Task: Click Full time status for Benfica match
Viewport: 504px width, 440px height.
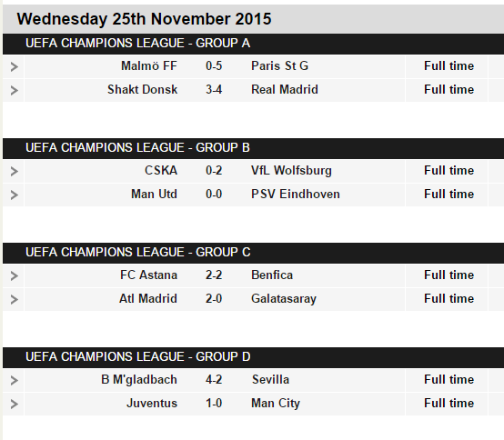Action: coord(449,275)
